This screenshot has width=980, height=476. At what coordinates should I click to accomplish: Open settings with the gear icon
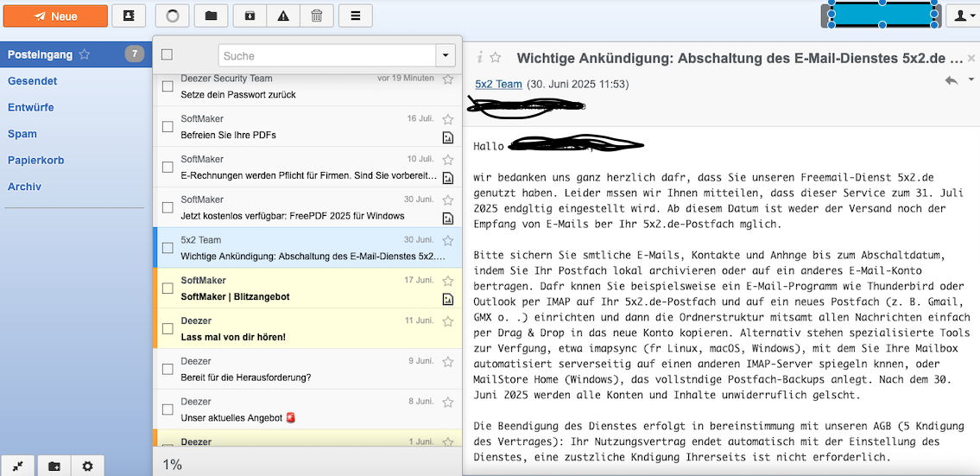[x=87, y=466]
